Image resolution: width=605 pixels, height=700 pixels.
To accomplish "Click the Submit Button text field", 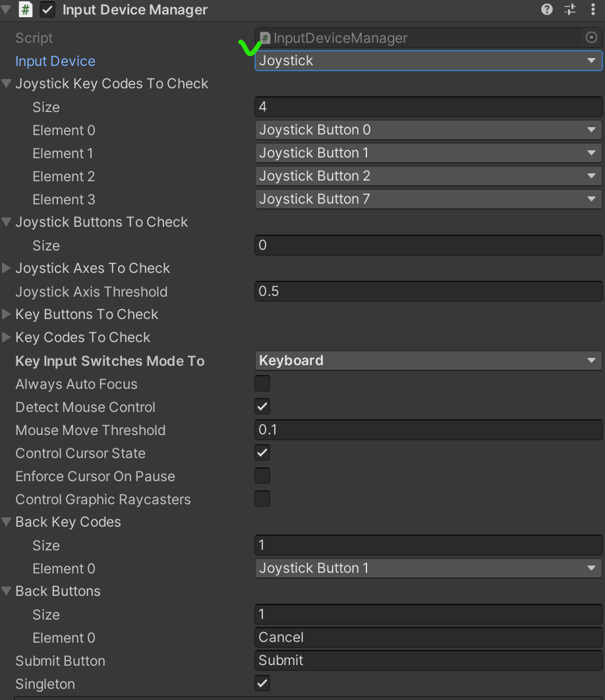I will coord(428,660).
